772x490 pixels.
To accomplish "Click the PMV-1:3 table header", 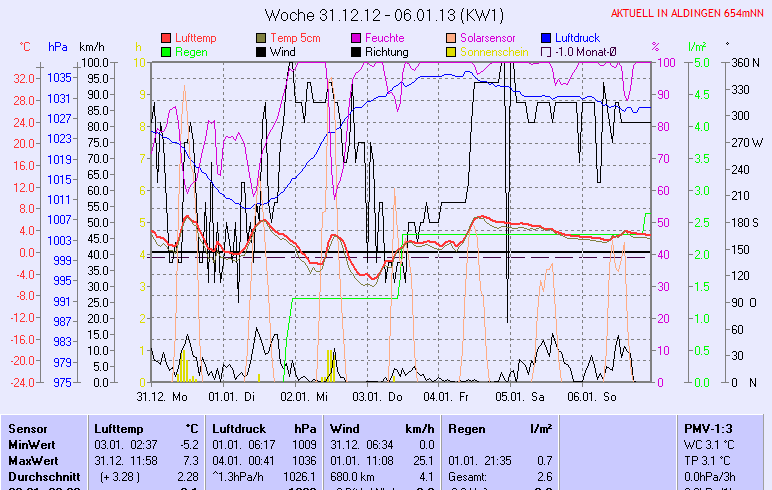I will pos(707,428).
